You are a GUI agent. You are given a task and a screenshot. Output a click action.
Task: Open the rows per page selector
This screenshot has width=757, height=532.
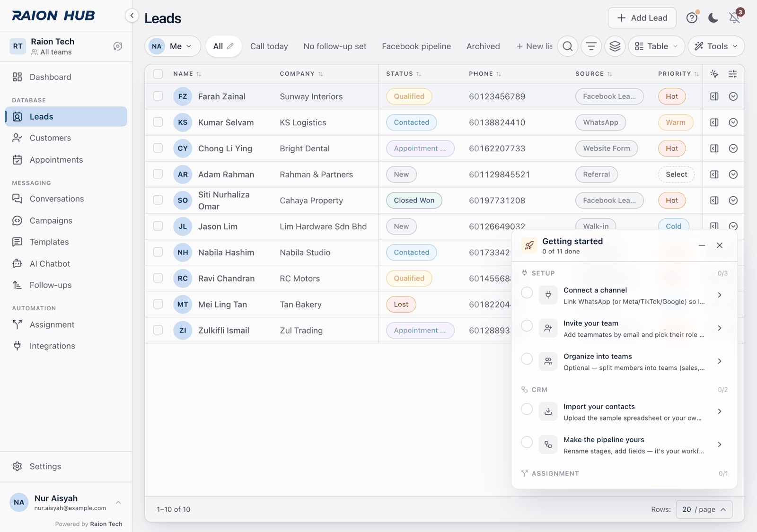(x=704, y=509)
